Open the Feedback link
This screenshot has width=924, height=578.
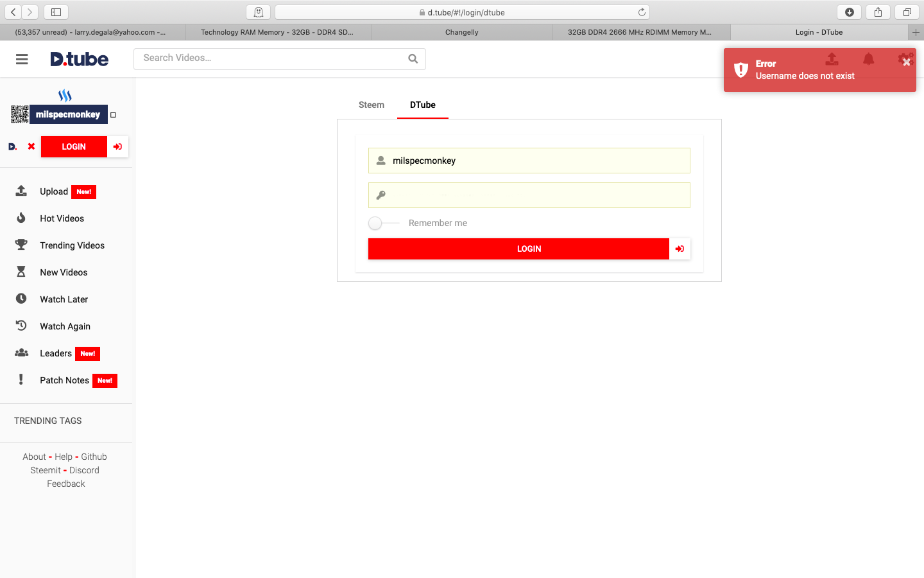click(66, 484)
